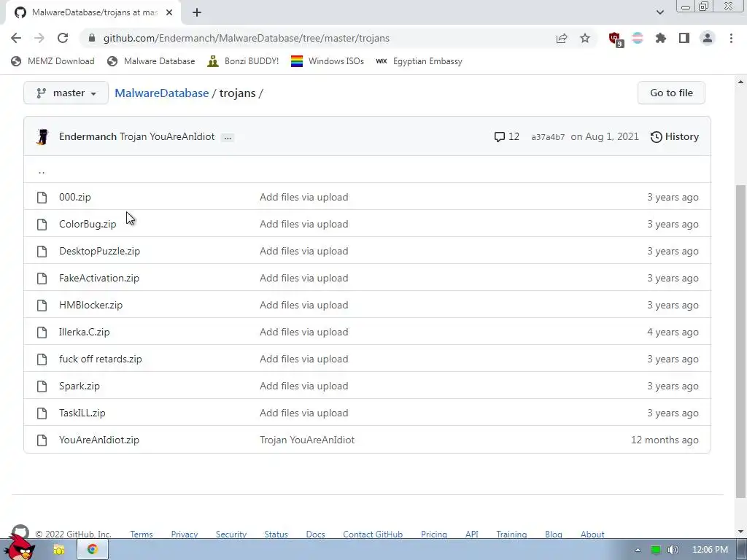This screenshot has height=560, width=747.
Task: Open Trojan YouAreAnIdiot commit message
Action: click(x=167, y=136)
